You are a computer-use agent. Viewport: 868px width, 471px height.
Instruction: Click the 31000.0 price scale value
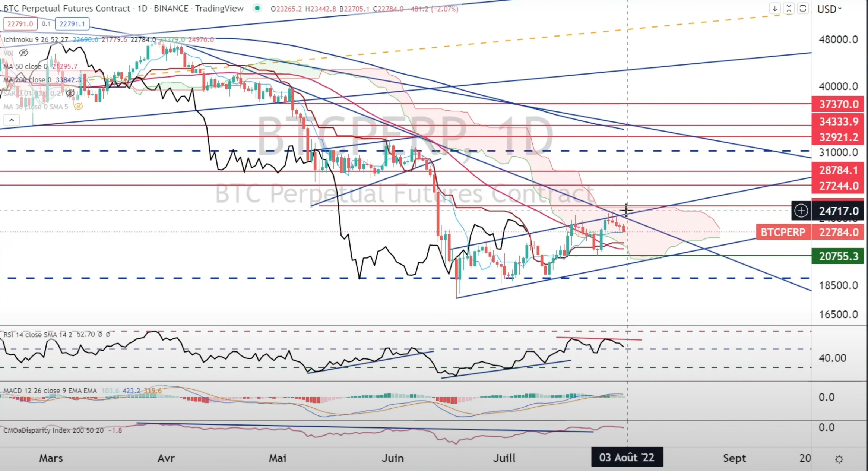point(838,152)
